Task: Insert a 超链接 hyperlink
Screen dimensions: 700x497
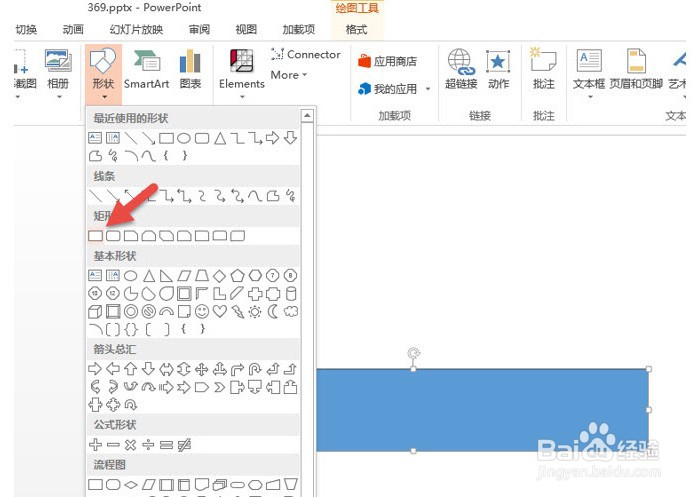Action: click(x=461, y=70)
